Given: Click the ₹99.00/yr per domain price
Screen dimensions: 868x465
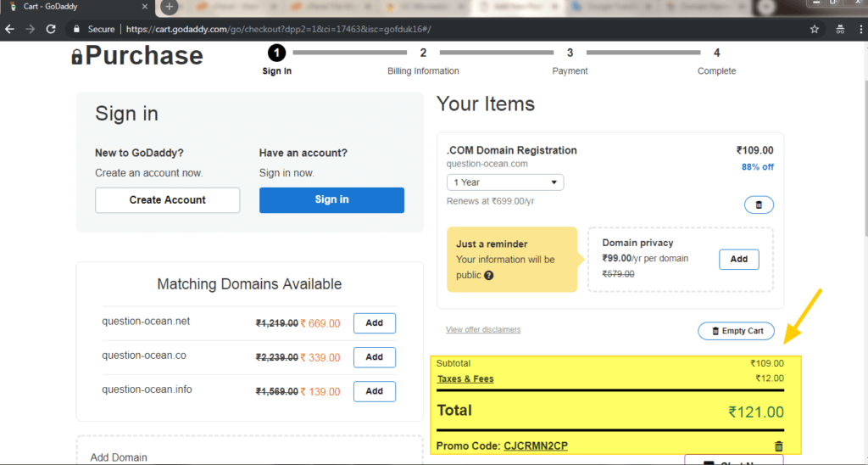Looking at the screenshot, I should click(x=645, y=258).
